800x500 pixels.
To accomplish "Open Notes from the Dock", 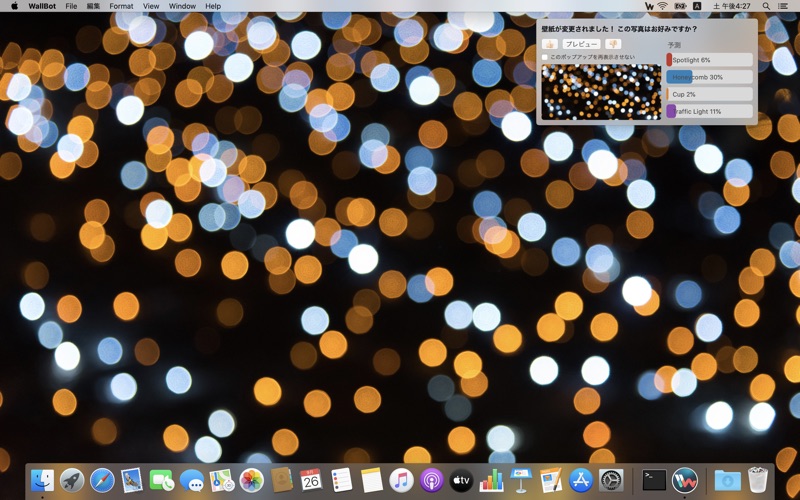I will pos(371,480).
